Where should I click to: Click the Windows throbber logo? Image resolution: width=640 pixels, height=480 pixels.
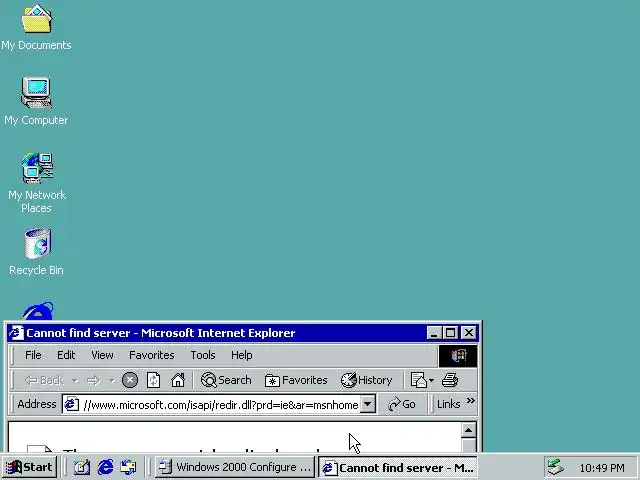(x=458, y=356)
